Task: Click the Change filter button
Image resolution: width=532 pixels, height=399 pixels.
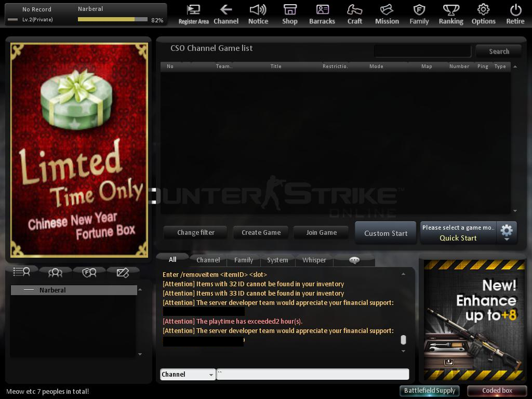Action: click(196, 233)
